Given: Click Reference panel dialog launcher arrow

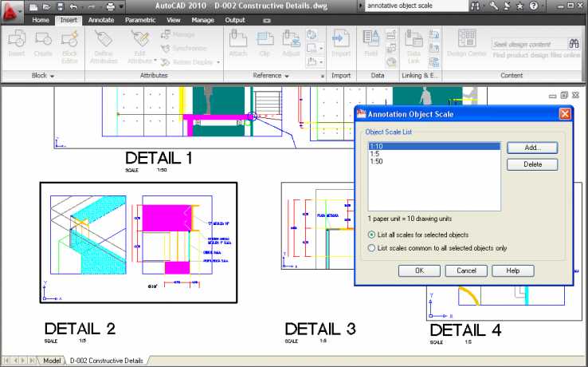Looking at the screenshot, I should (x=323, y=77).
